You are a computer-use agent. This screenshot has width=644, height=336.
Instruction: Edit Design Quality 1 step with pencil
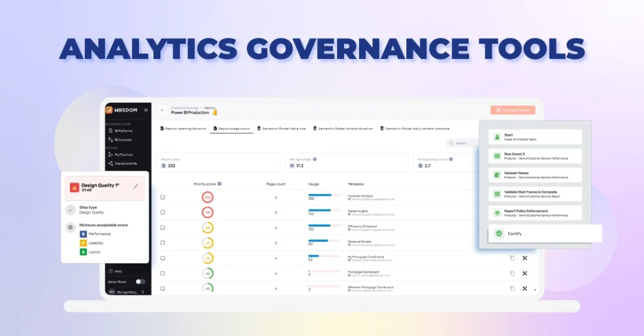(x=136, y=187)
